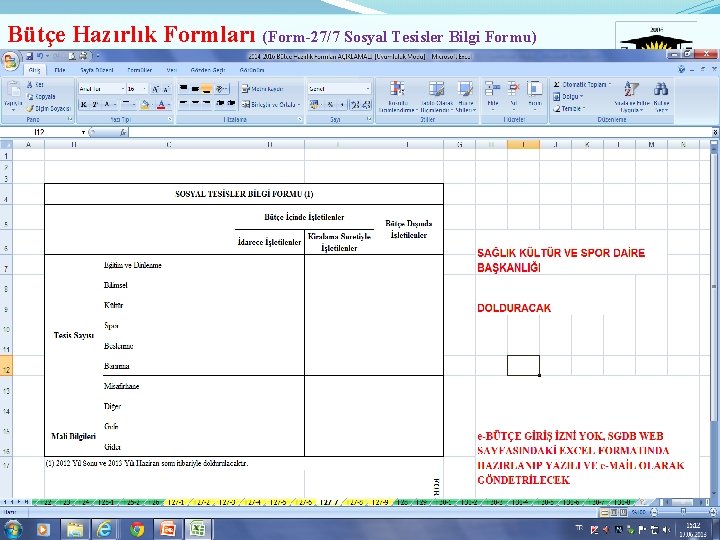The width and height of the screenshot is (720, 540).
Task: Click the grow font size icon
Action: (155, 89)
